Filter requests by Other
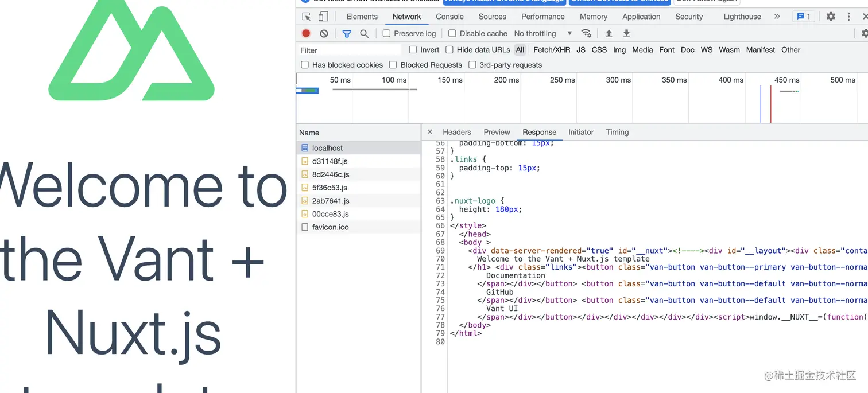Screen dimensions: 868x393 (790, 50)
